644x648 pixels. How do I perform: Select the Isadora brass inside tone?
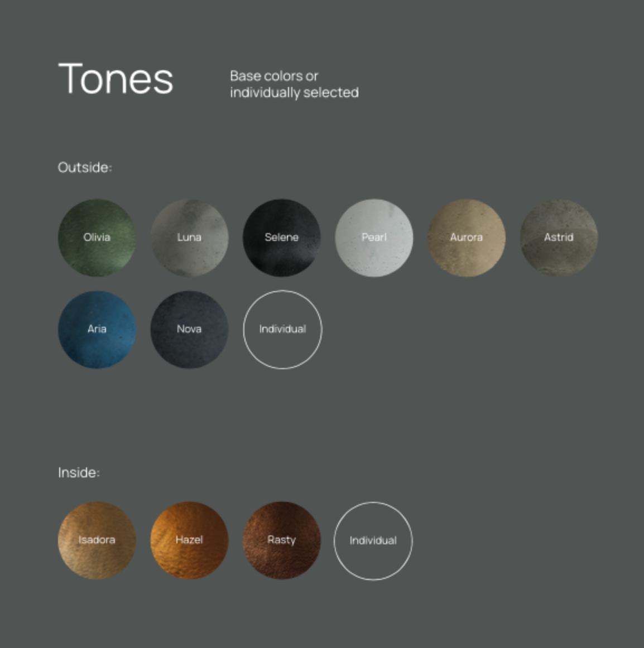97,540
